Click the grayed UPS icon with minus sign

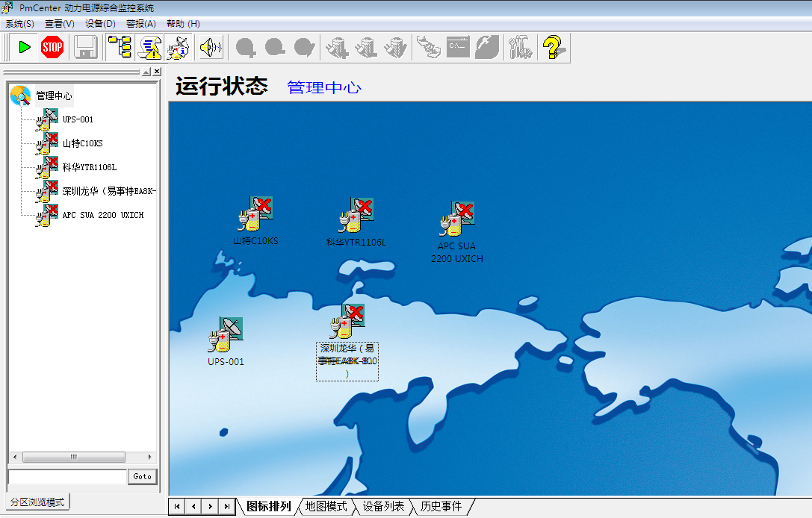pos(365,48)
